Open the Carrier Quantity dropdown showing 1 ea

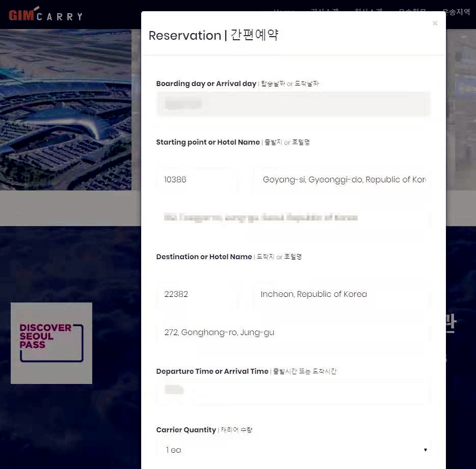[x=293, y=450]
